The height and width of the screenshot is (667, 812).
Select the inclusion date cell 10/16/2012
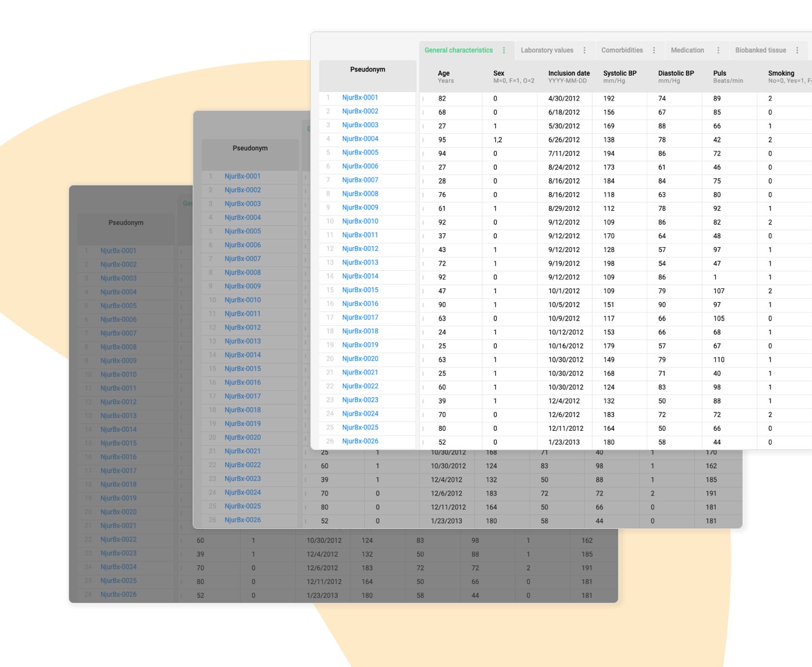(566, 346)
